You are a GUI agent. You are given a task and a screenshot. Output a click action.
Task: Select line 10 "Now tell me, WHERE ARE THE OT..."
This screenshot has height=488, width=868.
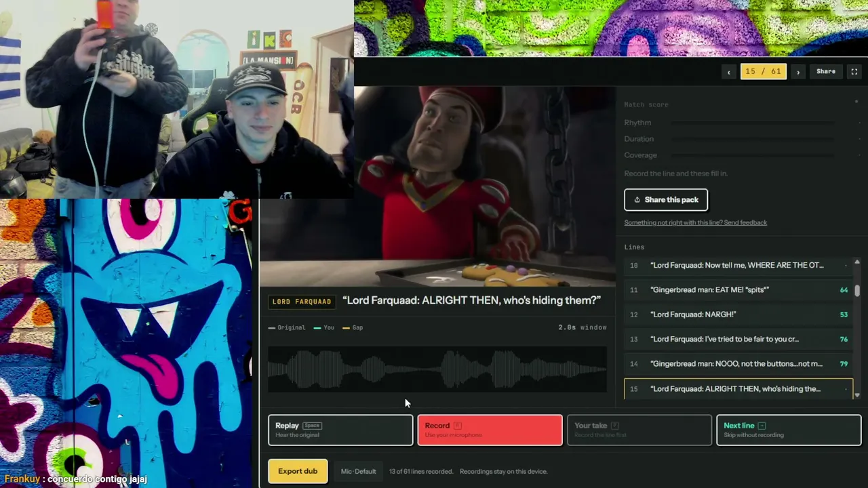click(x=738, y=265)
